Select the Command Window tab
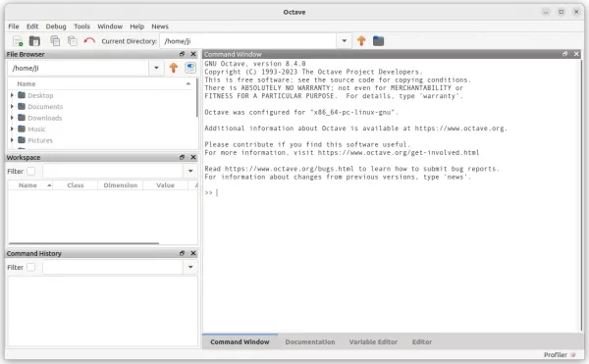This screenshot has height=364, width=589. 240,341
